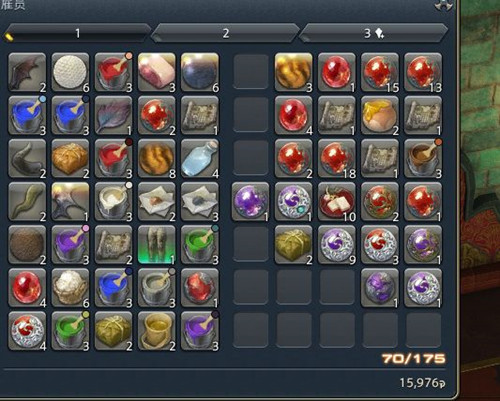Select the dark starfish-shaped item
500x401 pixels.
(x=70, y=201)
